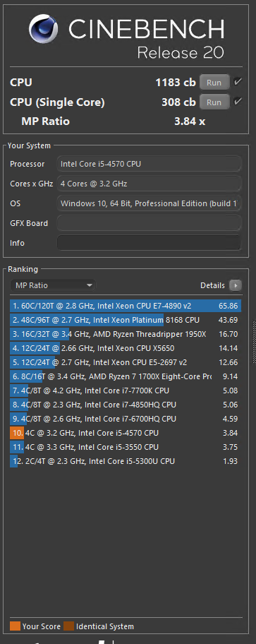Select the Xeon E7-4890 v2 ranking entry
The height and width of the screenshot is (644, 256).
click(x=126, y=306)
